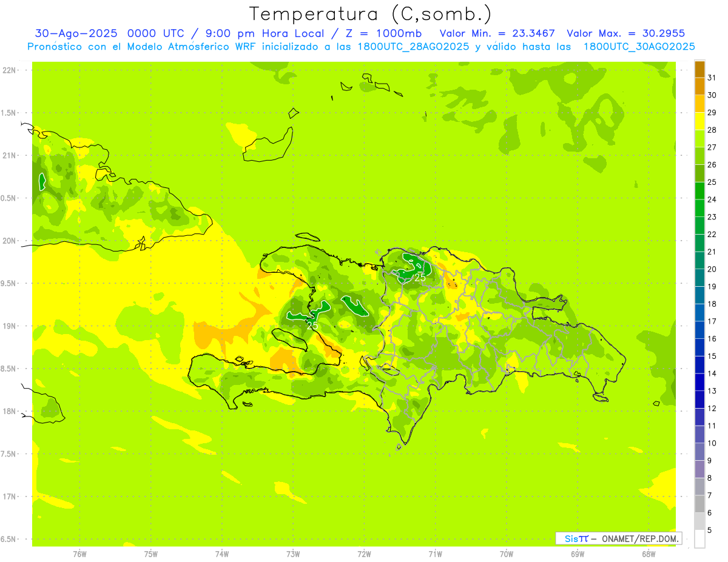Image resolution: width=728 pixels, height=562 pixels.
Task: Click the '25' contour label beside gray province borders
Action: [420, 277]
